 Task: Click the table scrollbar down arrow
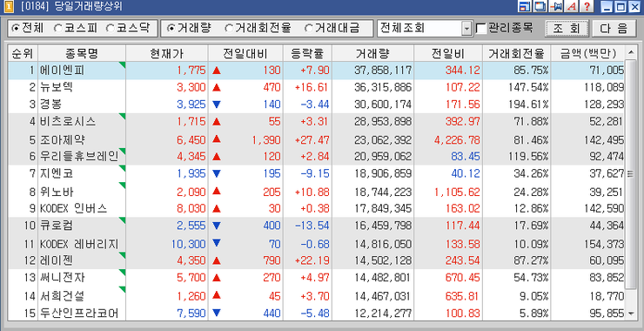630,314
